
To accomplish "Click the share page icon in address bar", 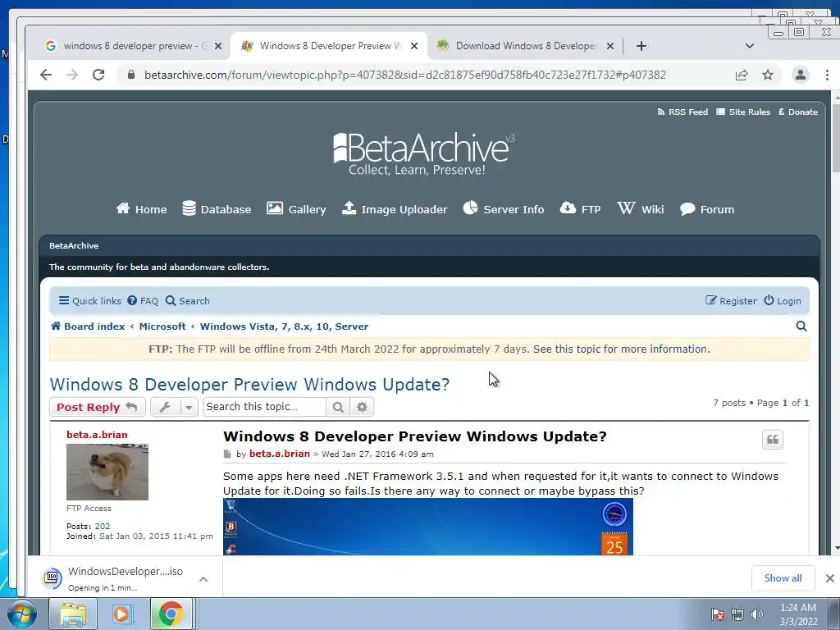I will 742,75.
